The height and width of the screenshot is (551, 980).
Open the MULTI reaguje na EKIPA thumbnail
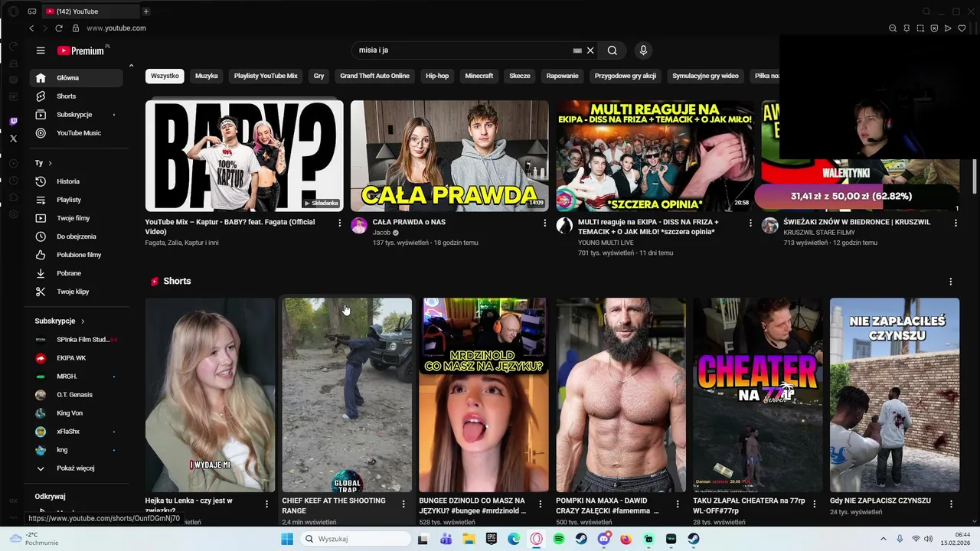click(x=655, y=156)
